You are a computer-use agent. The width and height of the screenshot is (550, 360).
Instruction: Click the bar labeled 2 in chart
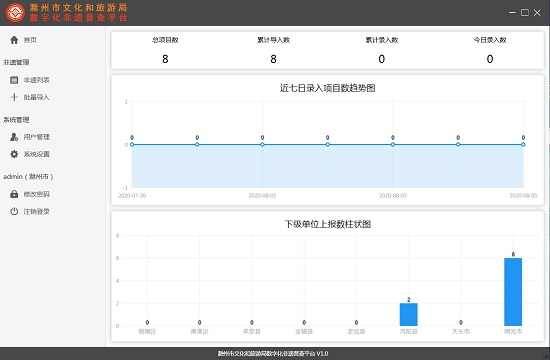pyautogui.click(x=409, y=315)
